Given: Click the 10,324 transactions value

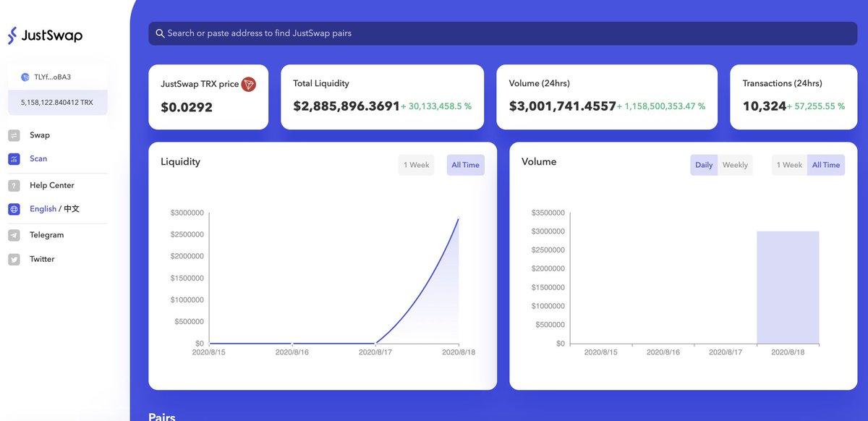Looking at the screenshot, I should tap(765, 106).
